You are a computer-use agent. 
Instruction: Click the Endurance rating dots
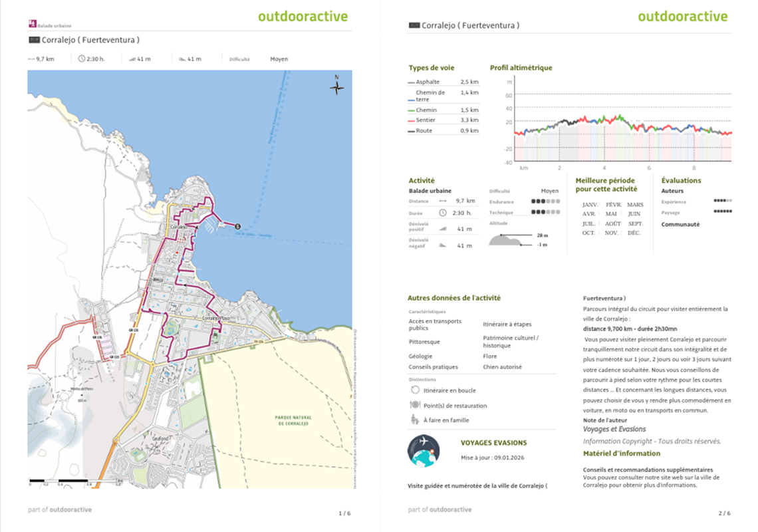(x=545, y=201)
